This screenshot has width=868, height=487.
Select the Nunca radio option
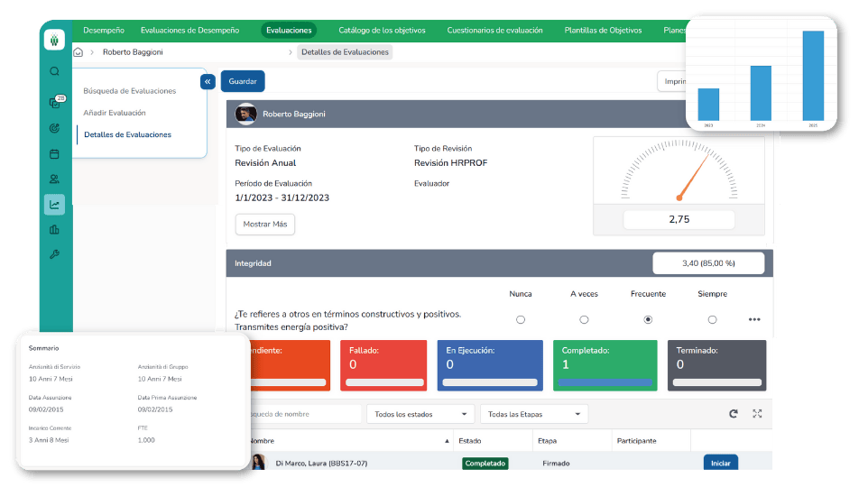tap(520, 319)
